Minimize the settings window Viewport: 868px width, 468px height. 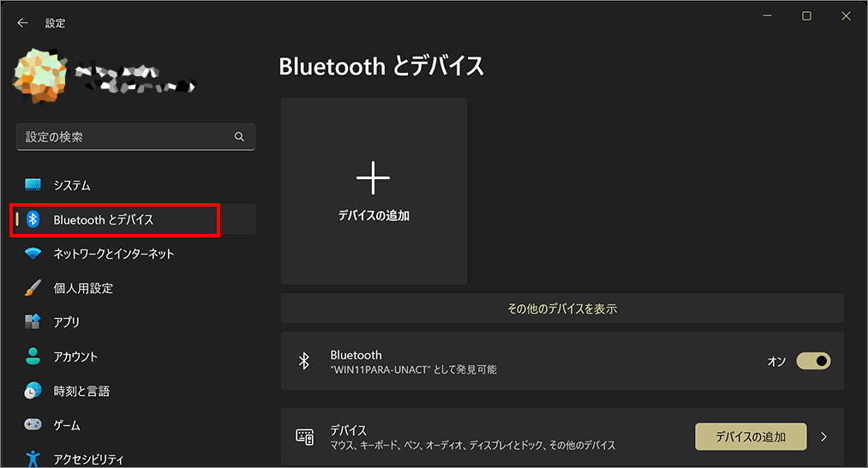[767, 16]
